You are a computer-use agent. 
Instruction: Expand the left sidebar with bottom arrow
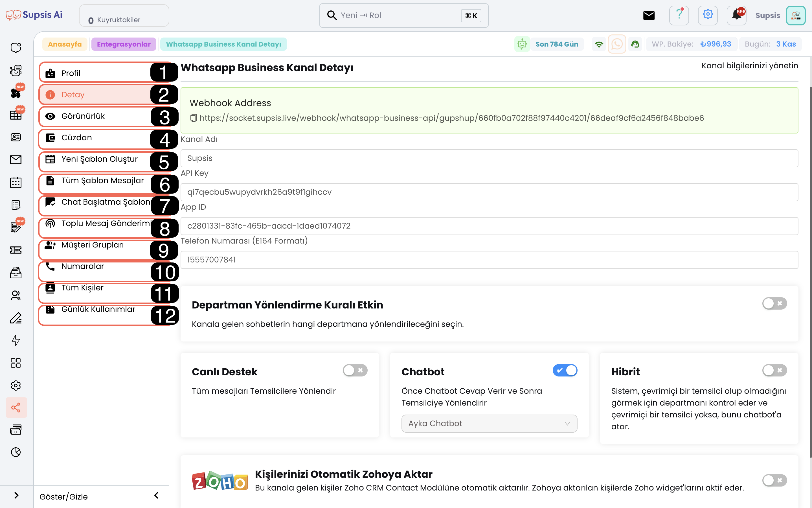tap(16, 495)
